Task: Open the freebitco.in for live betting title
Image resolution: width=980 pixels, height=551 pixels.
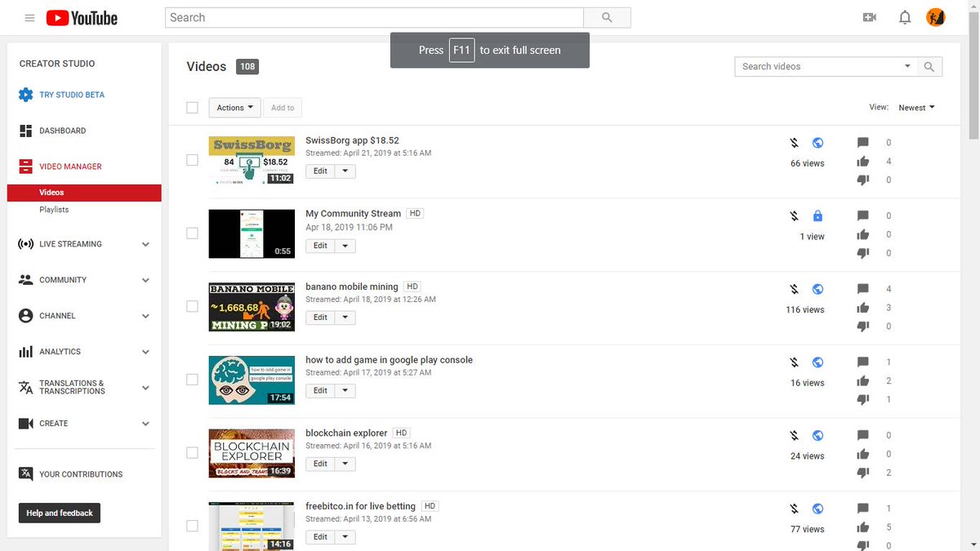Action: [x=360, y=506]
